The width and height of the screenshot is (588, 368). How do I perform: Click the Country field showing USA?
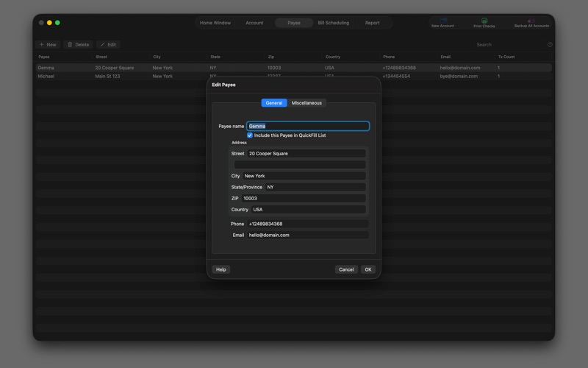click(308, 210)
